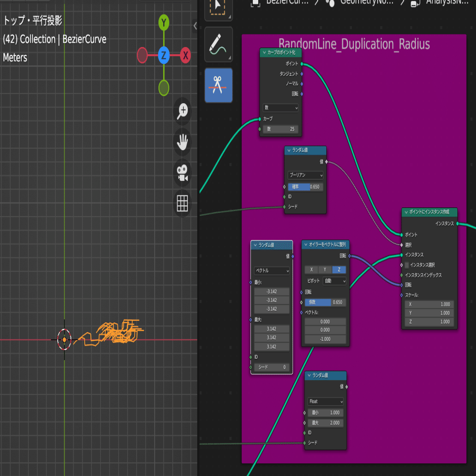The image size is (476, 476).
Task: Click the BezierCur... breadcrumb text
Action: coord(287,2)
